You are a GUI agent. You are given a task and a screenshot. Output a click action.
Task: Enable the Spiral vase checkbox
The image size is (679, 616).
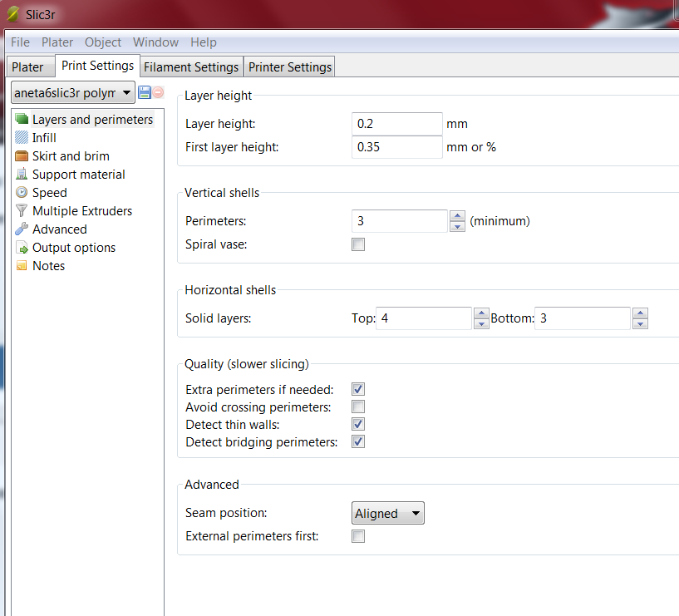click(x=358, y=244)
